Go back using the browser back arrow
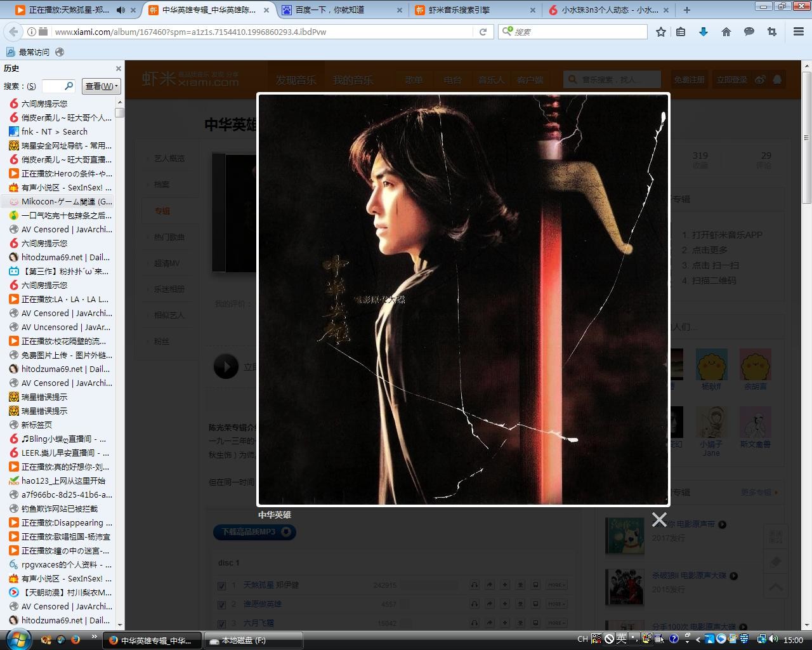The height and width of the screenshot is (650, 812). click(13, 32)
